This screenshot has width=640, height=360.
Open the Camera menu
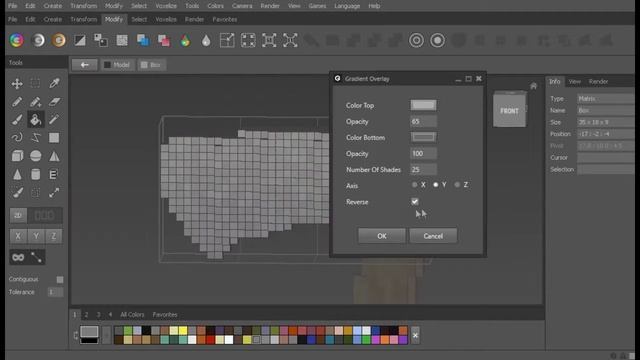coord(242,6)
